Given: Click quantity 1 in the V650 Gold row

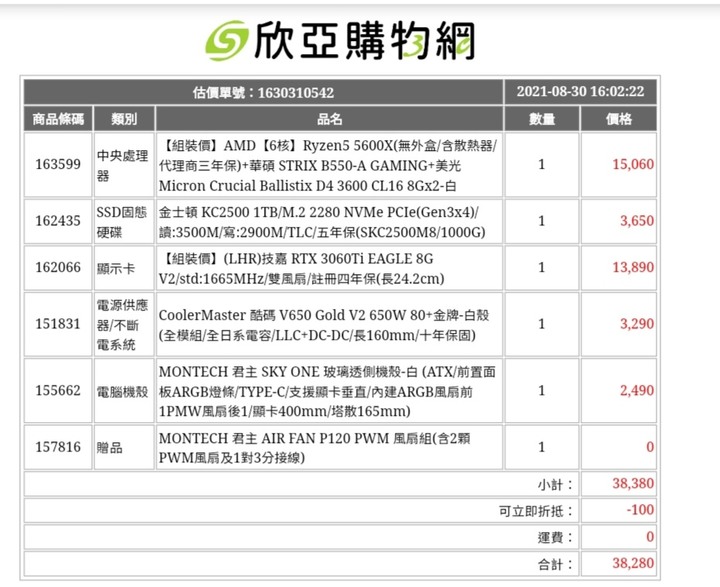Looking at the screenshot, I should (x=542, y=324).
